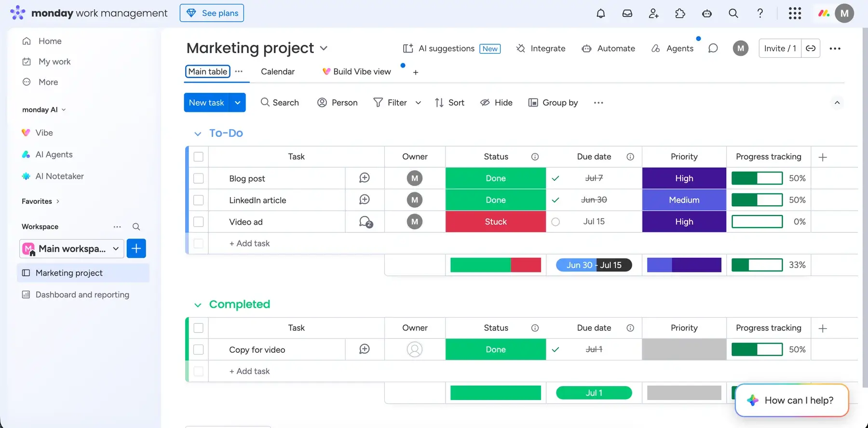868x428 pixels.
Task: Open Marketing project title dropdown chevron
Action: click(324, 48)
